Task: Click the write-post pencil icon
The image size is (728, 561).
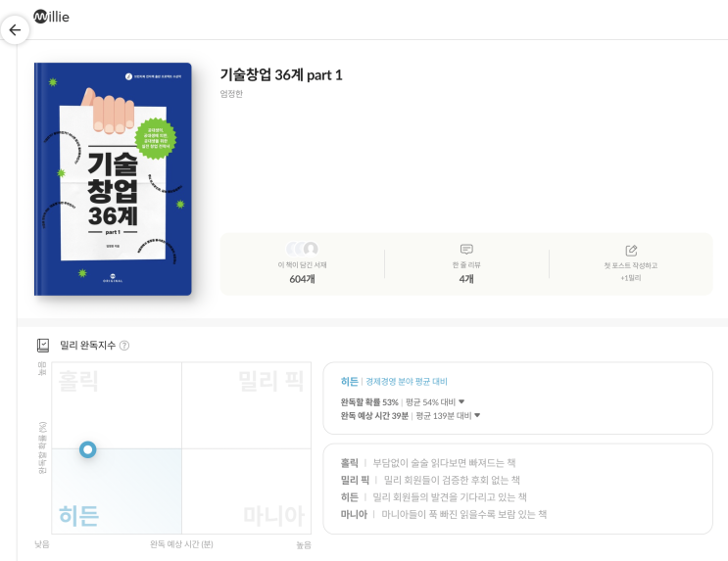Action: (631, 251)
